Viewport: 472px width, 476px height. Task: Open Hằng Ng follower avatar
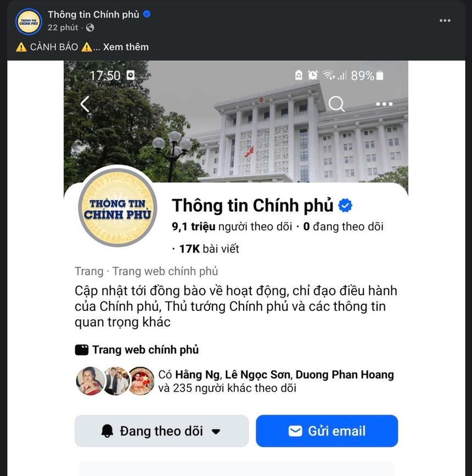[x=90, y=381]
